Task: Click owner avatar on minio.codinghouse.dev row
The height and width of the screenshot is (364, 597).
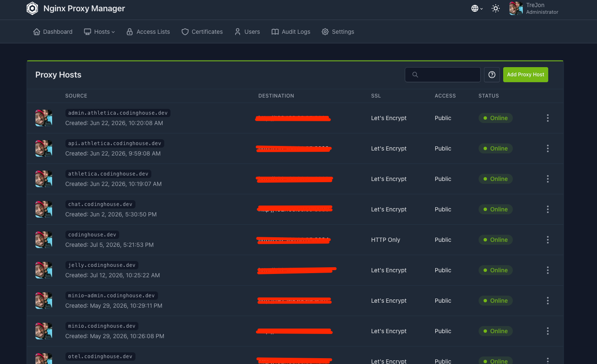Action: [x=44, y=331]
